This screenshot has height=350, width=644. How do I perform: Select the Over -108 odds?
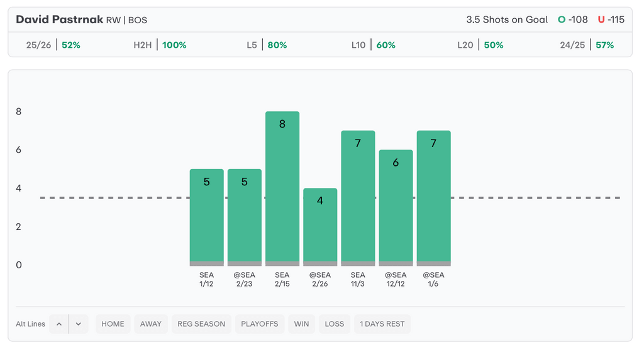click(573, 19)
